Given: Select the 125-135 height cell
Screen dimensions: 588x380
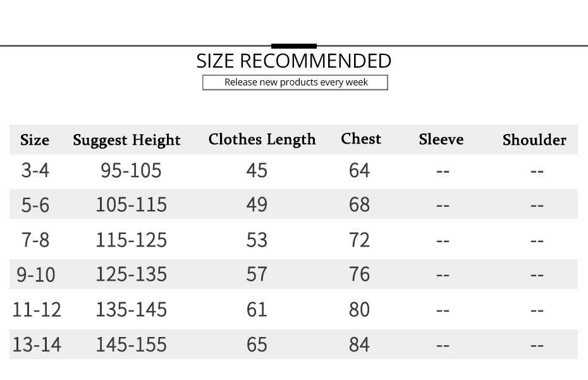Looking at the screenshot, I should [131, 274].
